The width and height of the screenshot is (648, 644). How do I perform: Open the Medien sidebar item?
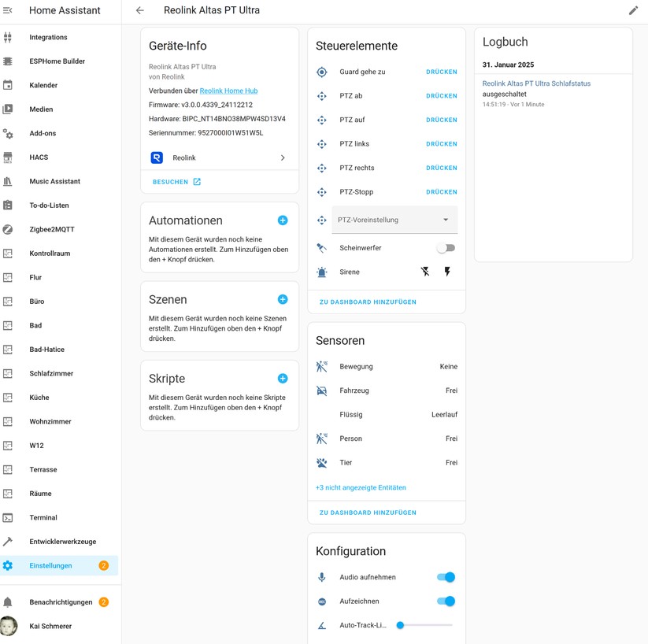(x=59, y=109)
